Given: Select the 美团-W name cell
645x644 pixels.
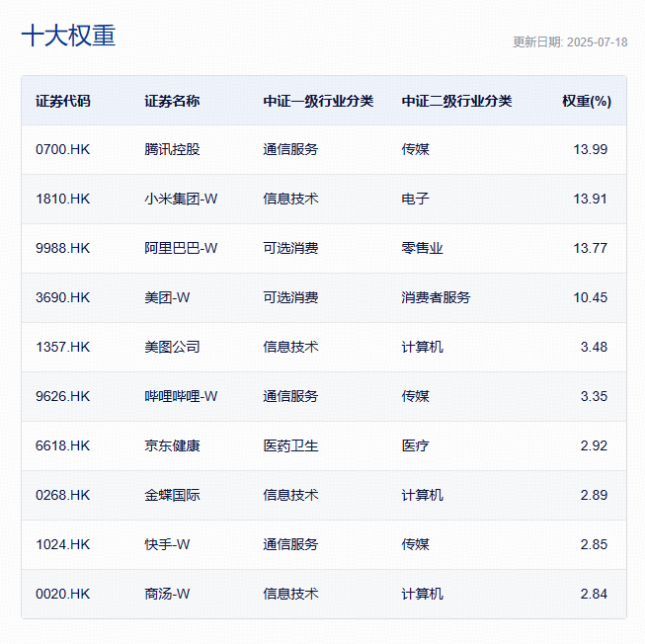Looking at the screenshot, I should tap(167, 297).
